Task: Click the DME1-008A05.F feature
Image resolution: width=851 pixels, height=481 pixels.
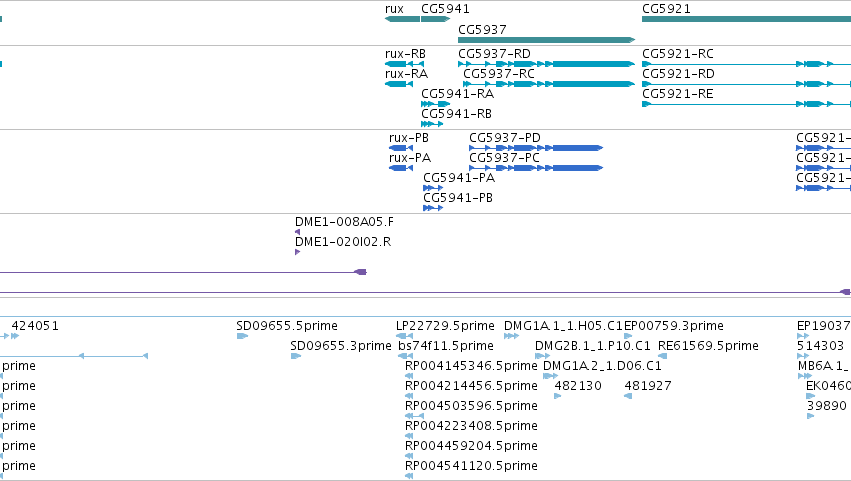Action: [344, 222]
